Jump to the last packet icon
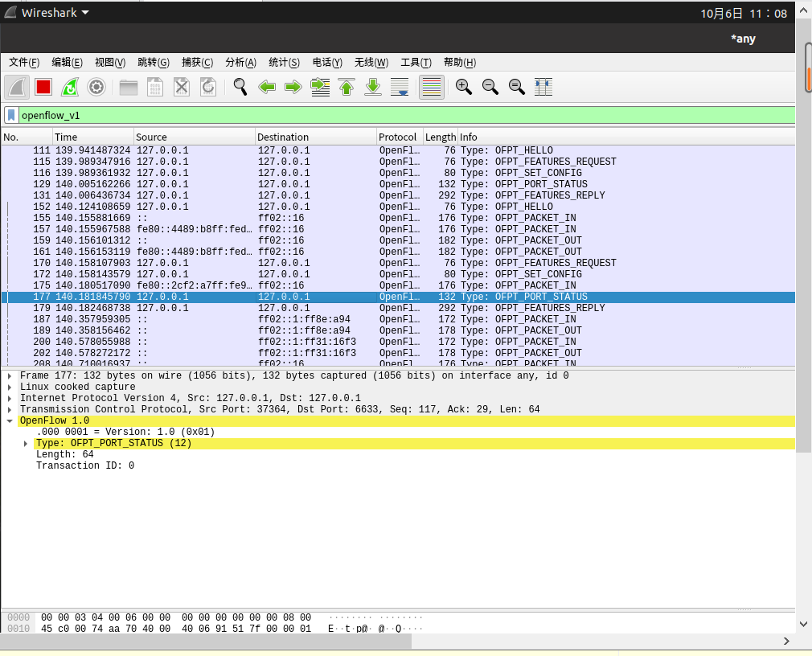Viewport: 812px width, 656px height. pyautogui.click(x=373, y=87)
